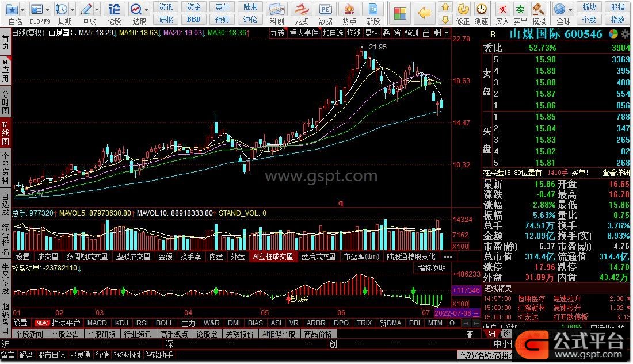Image resolution: width=633 pixels, height=364 pixels.
Task: Toggle 复权 price adjustment on the chart
Action: coord(371,33)
